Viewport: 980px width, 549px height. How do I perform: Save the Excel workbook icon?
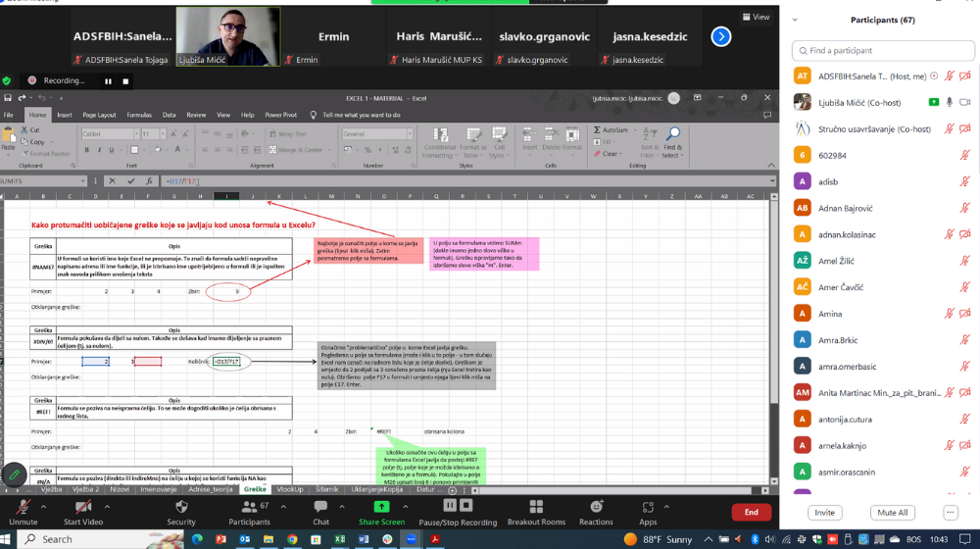coord(8,97)
